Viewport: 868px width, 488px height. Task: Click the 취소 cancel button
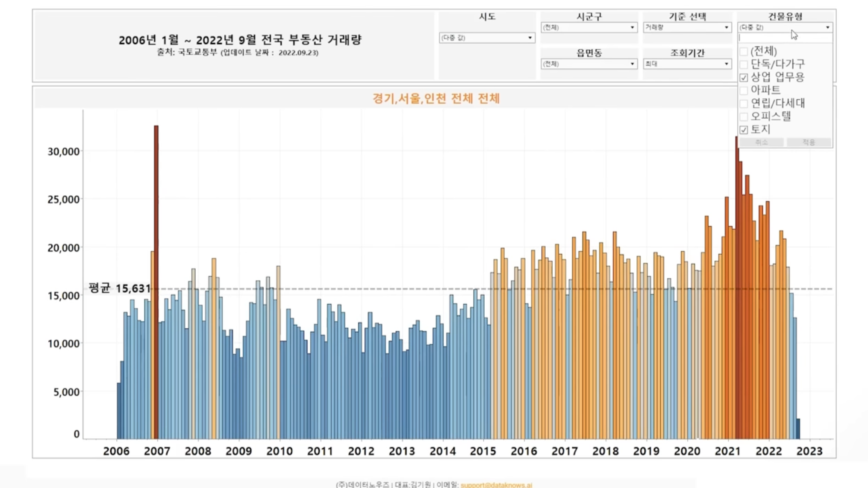(x=761, y=142)
